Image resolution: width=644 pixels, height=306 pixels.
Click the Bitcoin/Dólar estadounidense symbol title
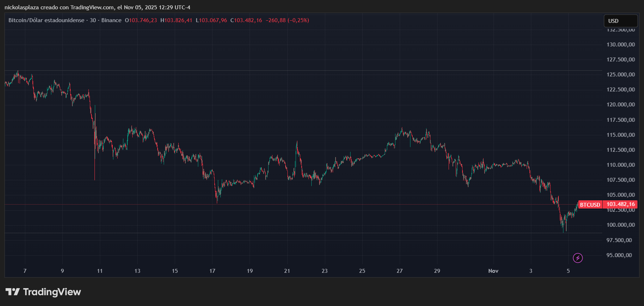click(46, 20)
